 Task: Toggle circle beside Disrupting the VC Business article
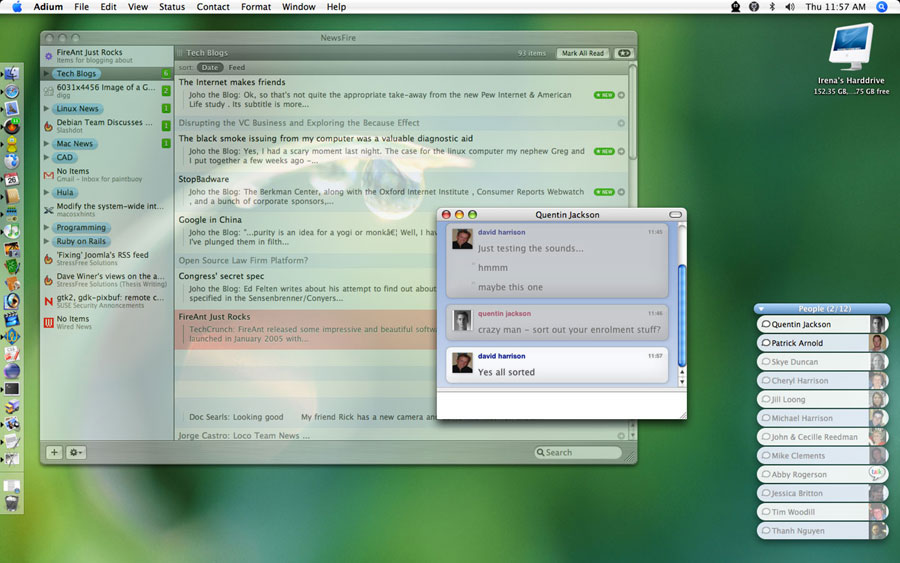pos(621,123)
